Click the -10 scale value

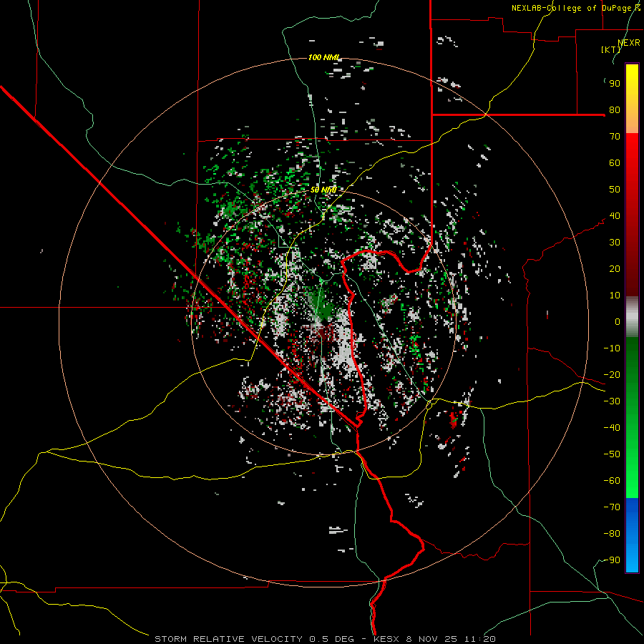(x=612, y=348)
